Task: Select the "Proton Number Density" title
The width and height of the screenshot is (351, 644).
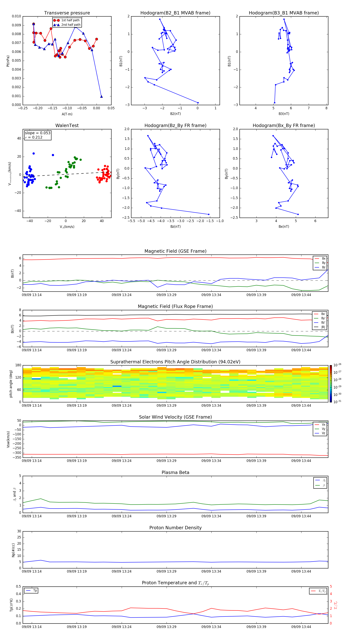Action: click(175, 528)
